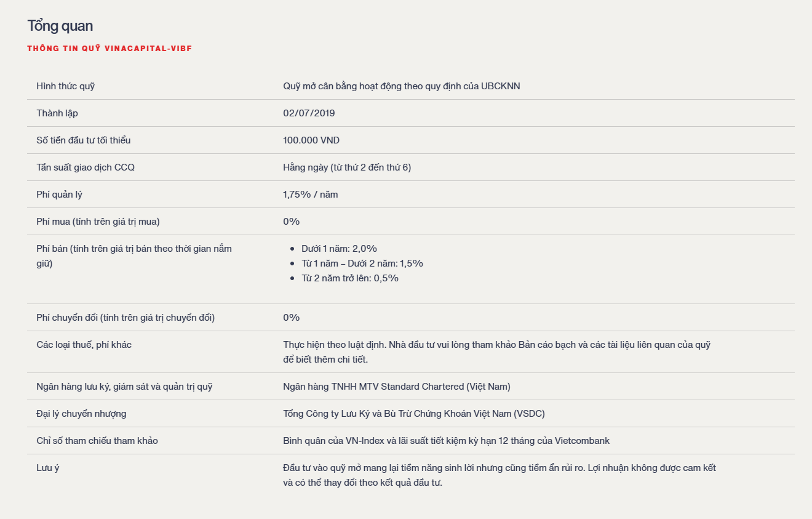Click the "Số tiền đầu tư tối thiểu" label
Image resolution: width=812 pixels, height=519 pixels.
coord(84,140)
